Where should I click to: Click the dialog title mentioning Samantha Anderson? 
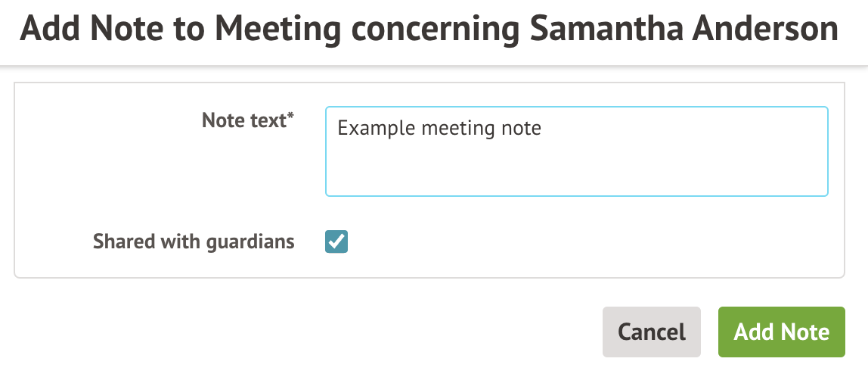click(429, 30)
